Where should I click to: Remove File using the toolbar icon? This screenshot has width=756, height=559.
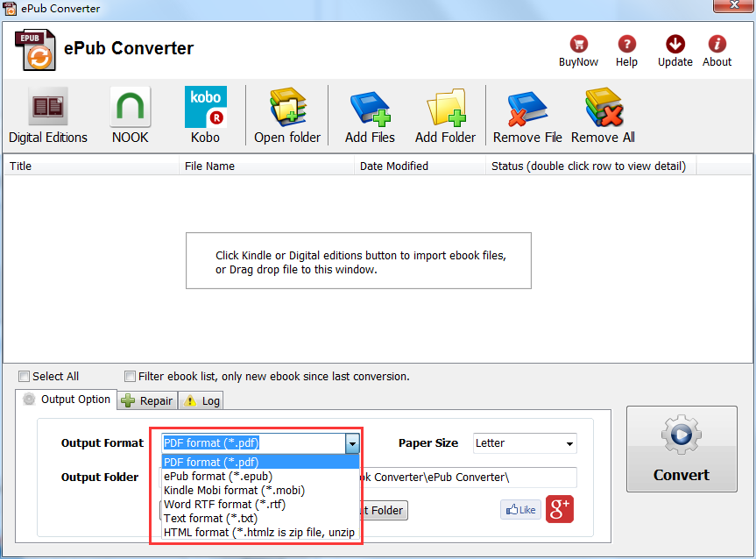(x=526, y=115)
